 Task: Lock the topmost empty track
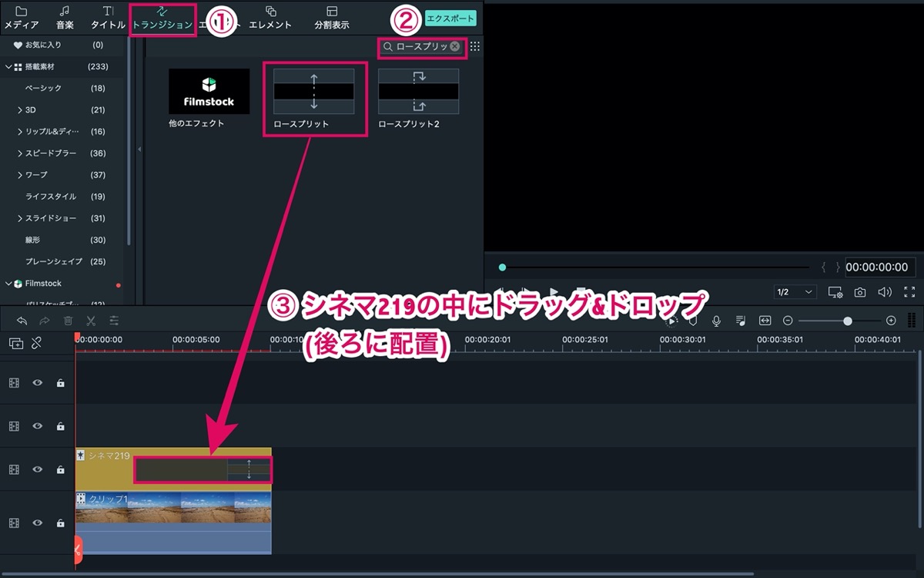pyautogui.click(x=60, y=382)
